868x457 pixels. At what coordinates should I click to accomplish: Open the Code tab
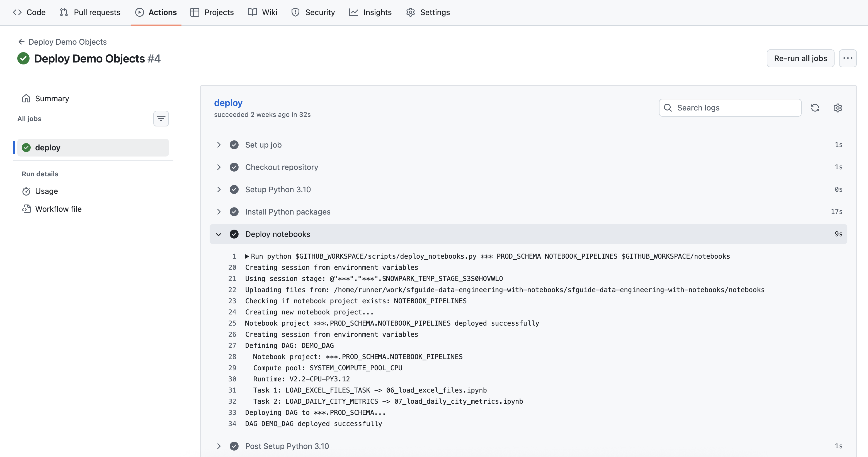[x=29, y=13]
